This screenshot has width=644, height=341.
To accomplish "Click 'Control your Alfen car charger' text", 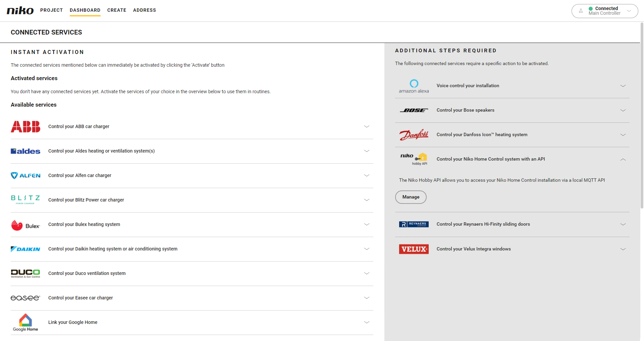I will coord(80,176).
